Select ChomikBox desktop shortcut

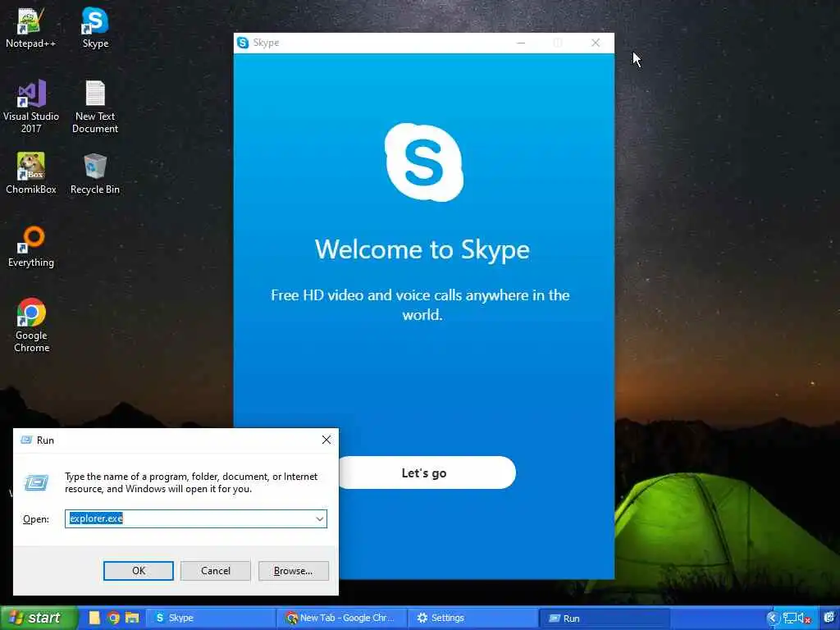click(x=31, y=173)
